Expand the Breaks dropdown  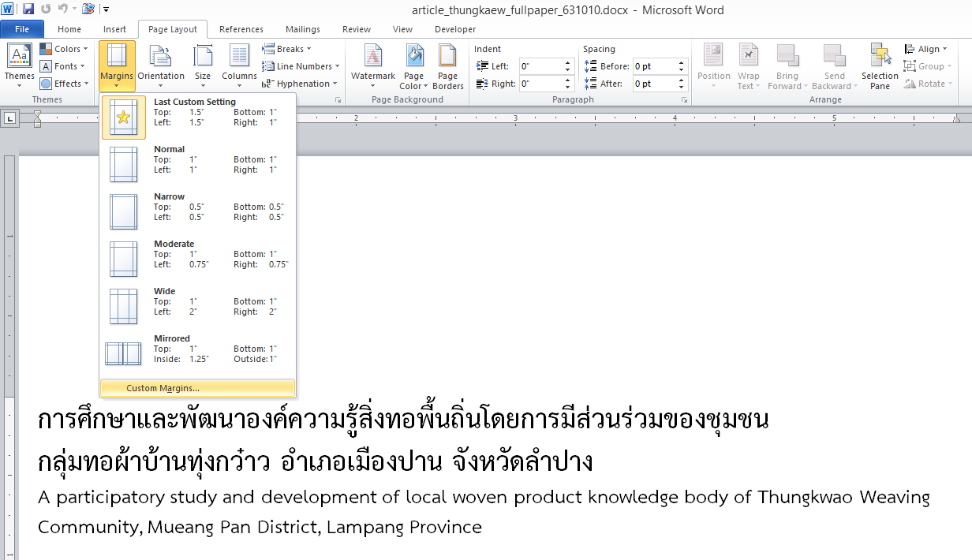coord(287,49)
